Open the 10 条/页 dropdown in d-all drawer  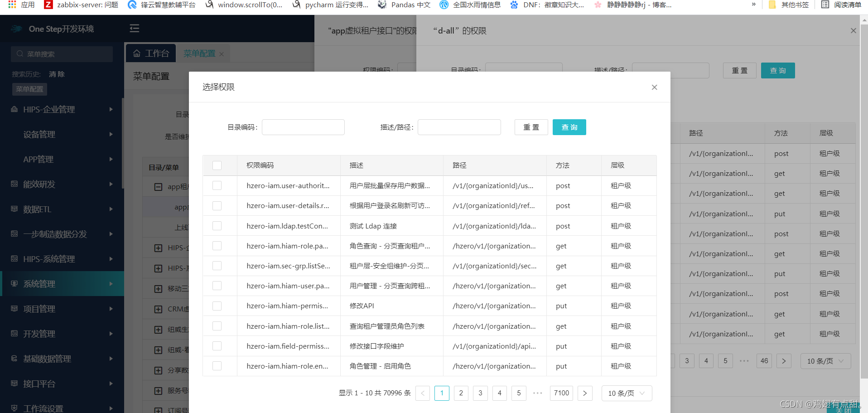click(825, 361)
